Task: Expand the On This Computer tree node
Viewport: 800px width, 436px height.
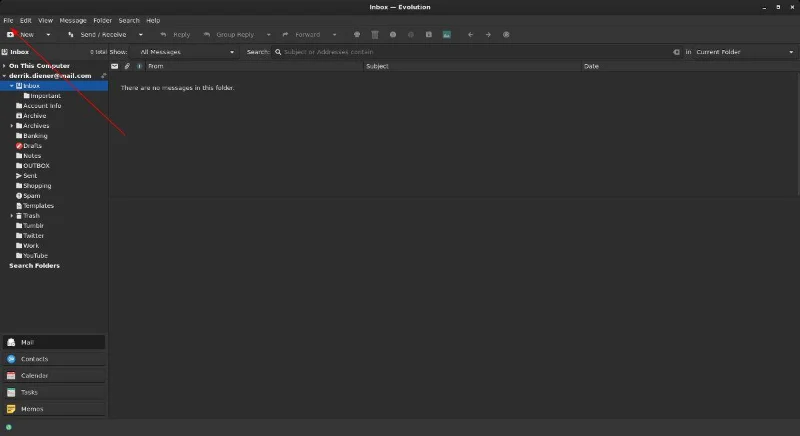Action: (4, 66)
